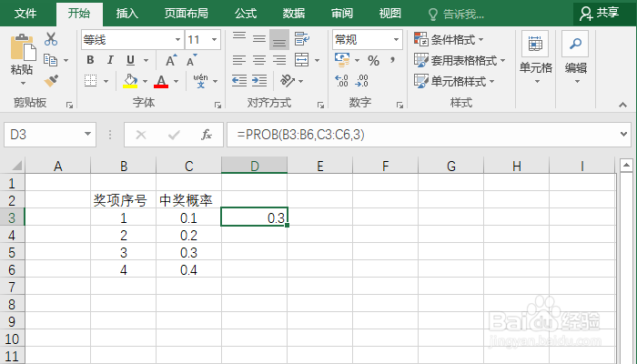637x364 pixels.
Task: Click the Insert Function fx icon
Action: [x=207, y=135]
